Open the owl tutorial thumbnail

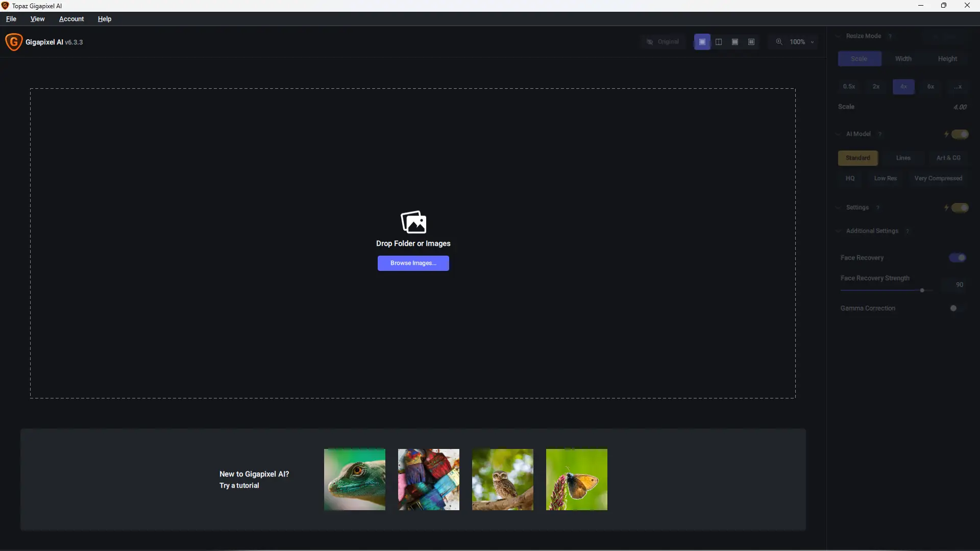coord(502,480)
